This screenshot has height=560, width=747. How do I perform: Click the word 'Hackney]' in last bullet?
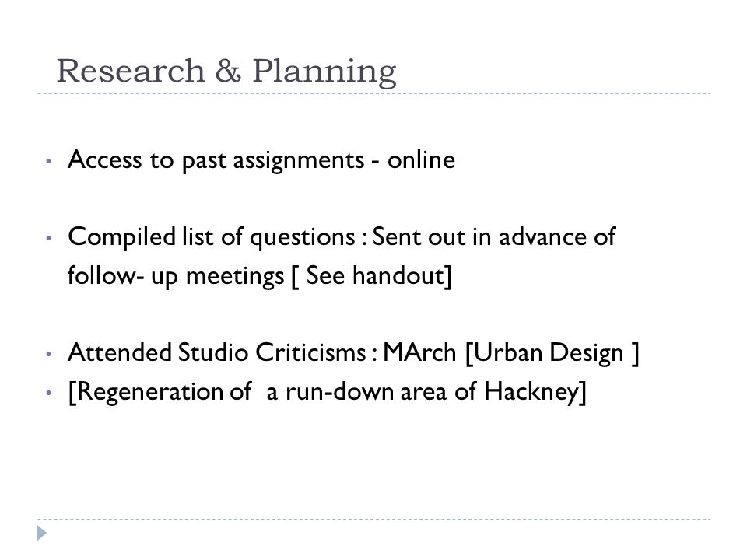[x=535, y=392]
